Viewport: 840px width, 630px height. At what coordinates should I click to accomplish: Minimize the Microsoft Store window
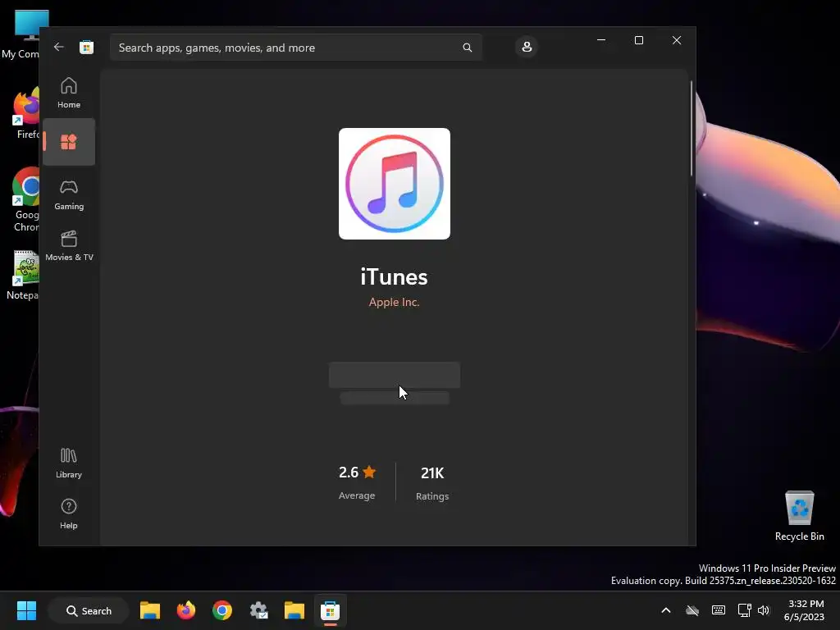pyautogui.click(x=601, y=40)
